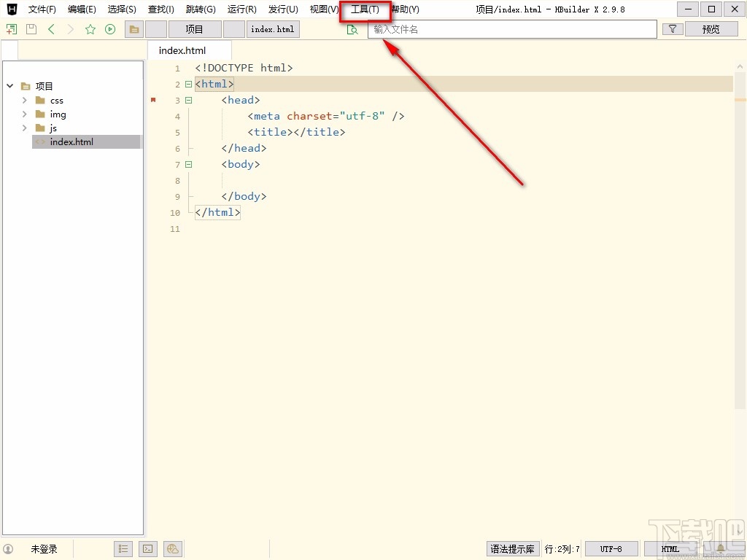Click the 行:2列:7 position indicator
The image size is (747, 560).
(562, 549)
